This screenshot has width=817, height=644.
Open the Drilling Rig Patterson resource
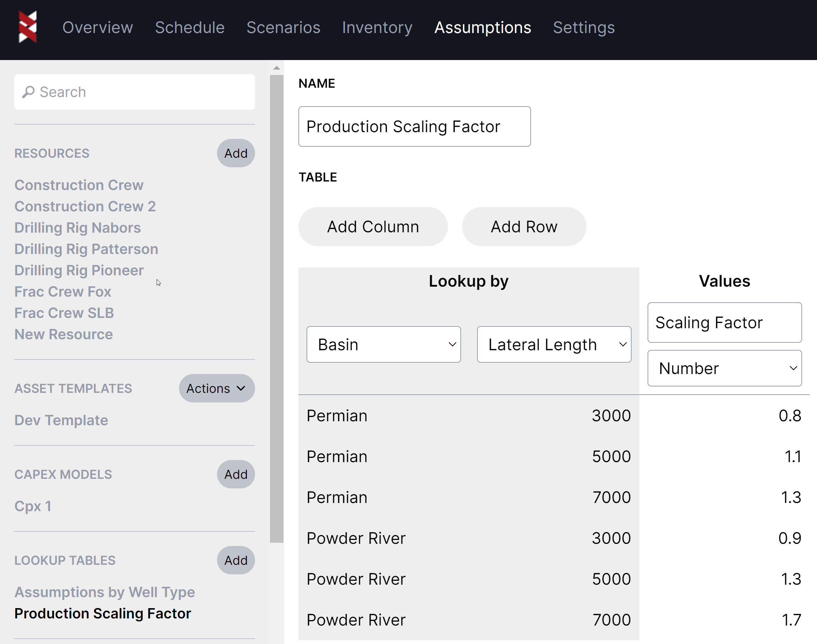pos(86,249)
